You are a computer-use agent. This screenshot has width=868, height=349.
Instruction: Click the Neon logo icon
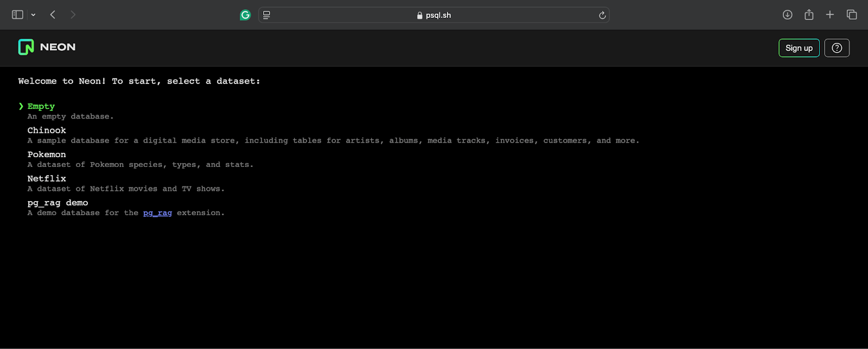(26, 47)
